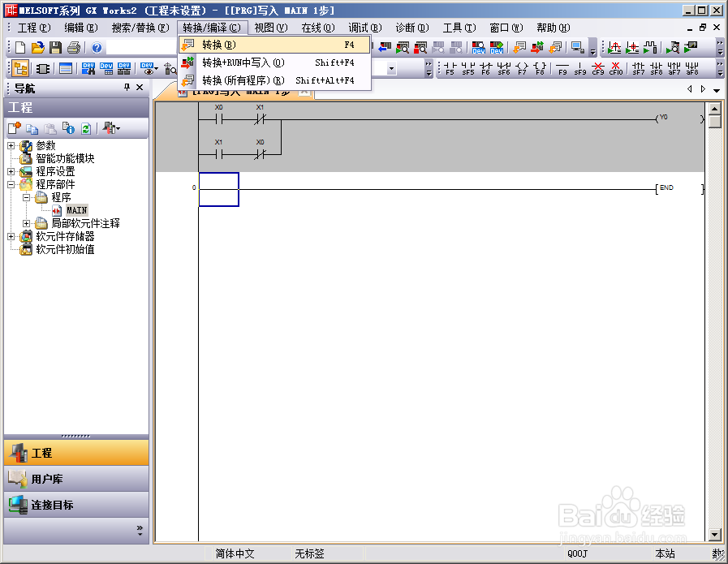Click scroll down arrow in ladder editor
The image size is (728, 564).
click(715, 535)
